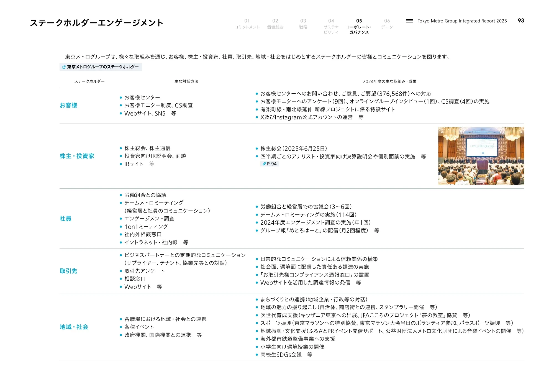Select section 05 コーポレート・ガバナンス
Viewport: 554px width, 392px height.
tap(359, 26)
